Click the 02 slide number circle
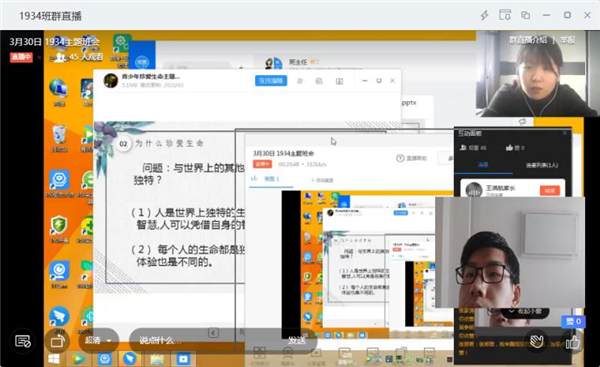The height and width of the screenshot is (367, 600). click(x=123, y=144)
